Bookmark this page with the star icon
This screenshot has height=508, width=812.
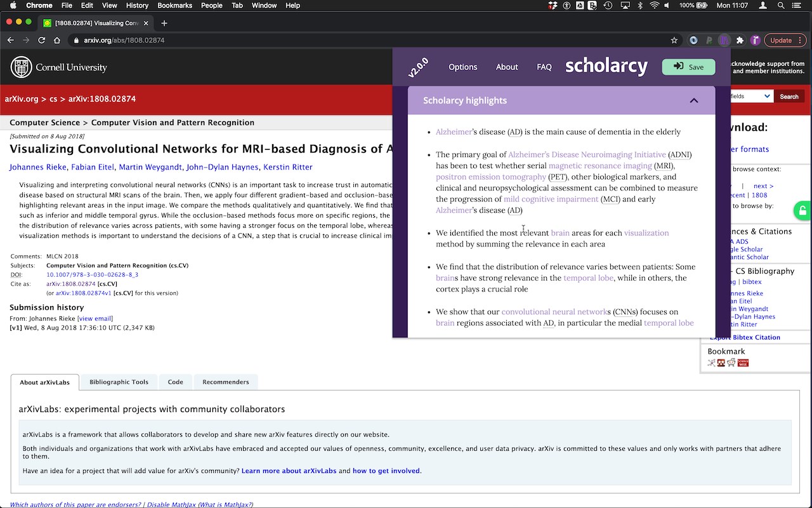674,40
